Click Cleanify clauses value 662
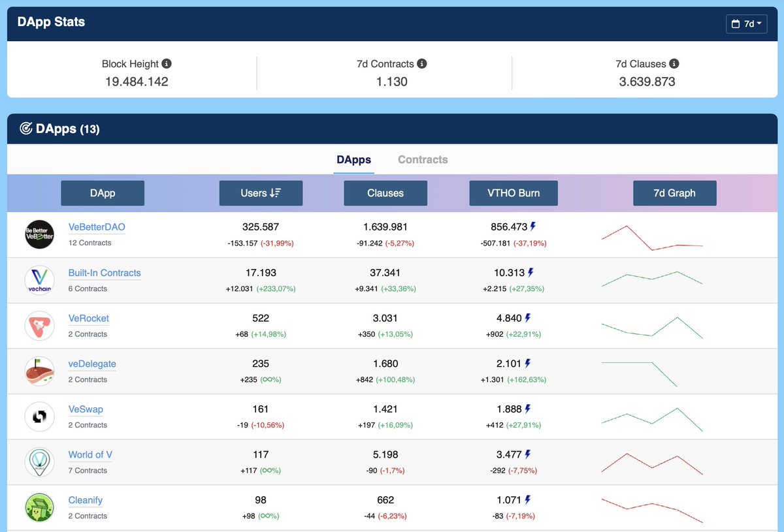Screen dimensions: 784x532 point(385,500)
